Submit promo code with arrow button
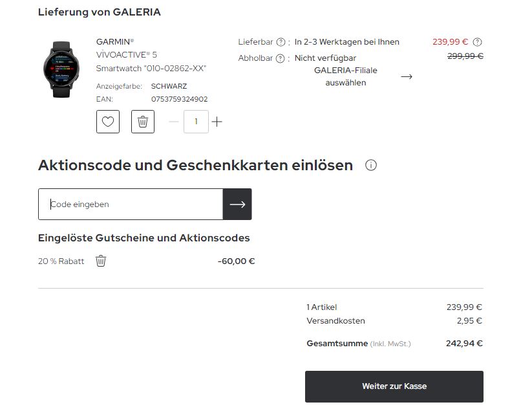 237,204
